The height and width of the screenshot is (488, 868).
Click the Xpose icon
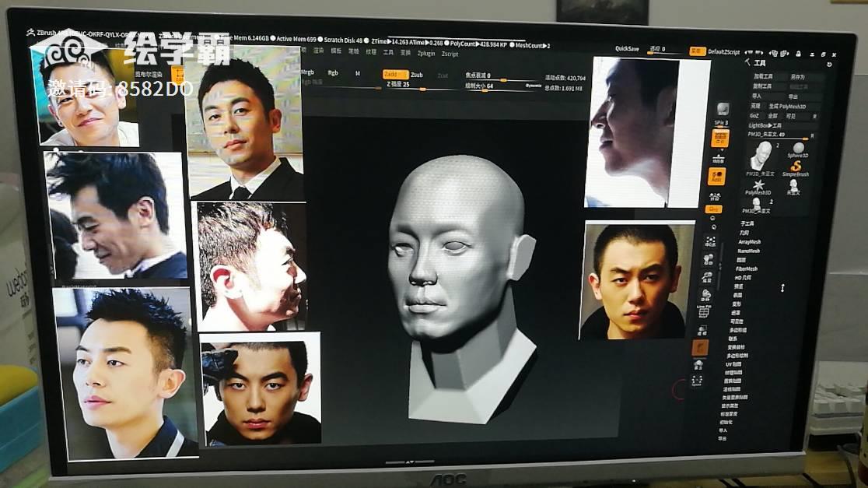(x=697, y=381)
